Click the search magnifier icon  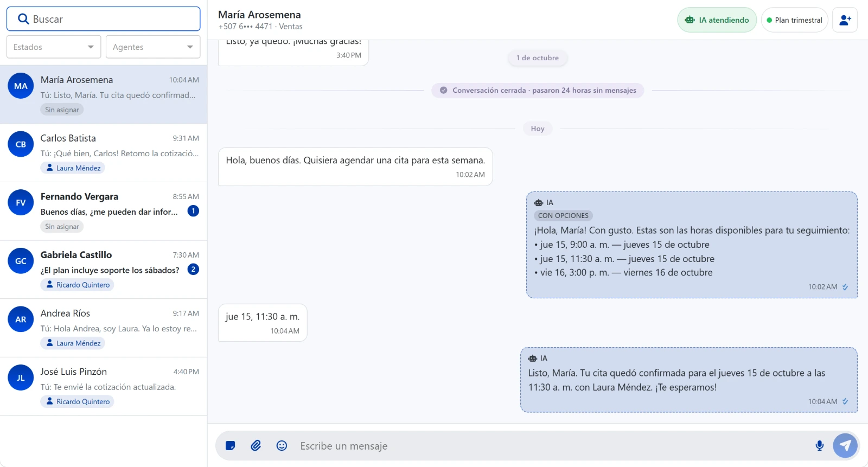(x=23, y=19)
